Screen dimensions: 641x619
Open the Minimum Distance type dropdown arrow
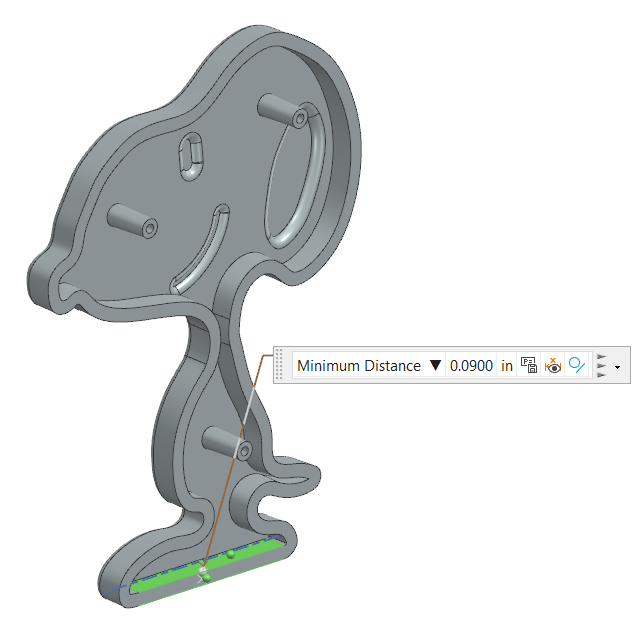[x=435, y=366]
